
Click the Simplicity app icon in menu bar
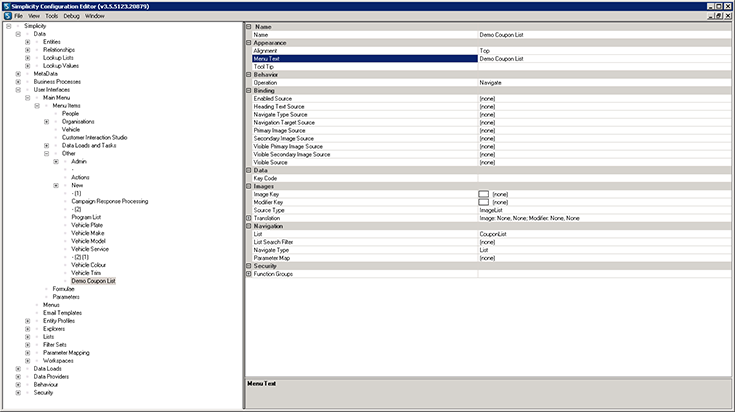coord(8,16)
